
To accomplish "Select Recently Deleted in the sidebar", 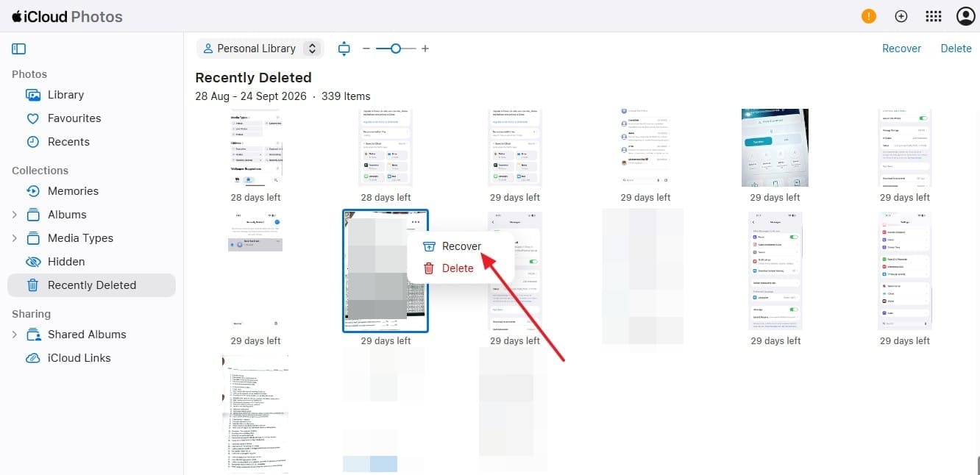I will click(91, 285).
